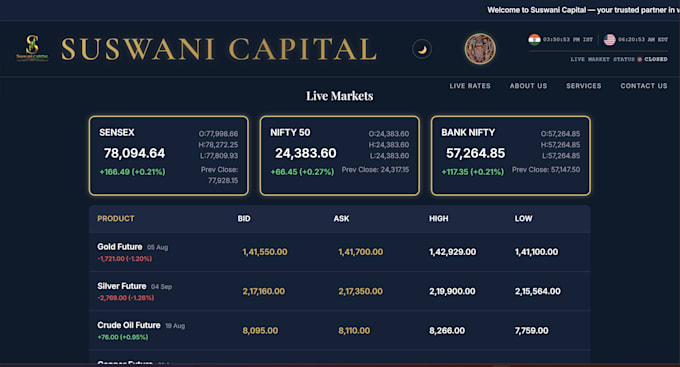Click the Suswani Capital logo emblem
The image size is (680, 367).
(32, 48)
